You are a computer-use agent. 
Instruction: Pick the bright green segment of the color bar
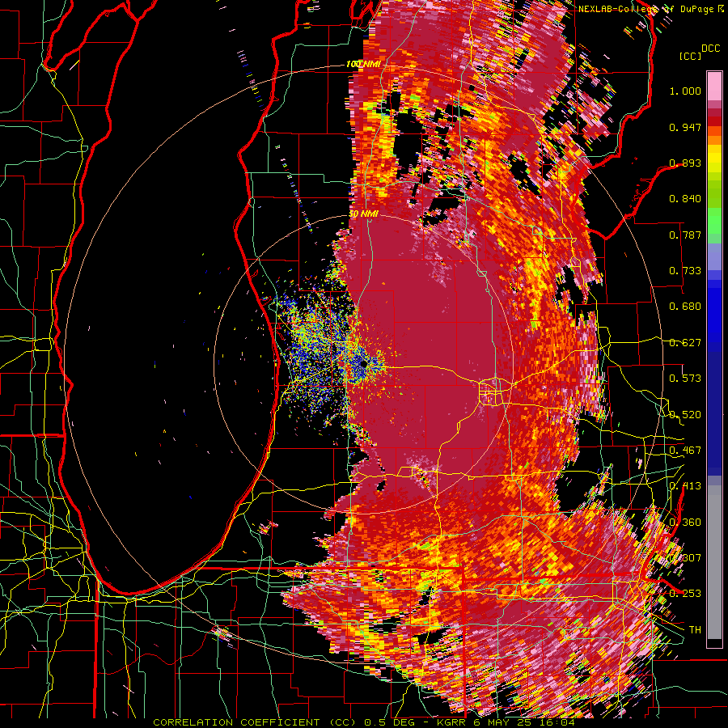(714, 221)
